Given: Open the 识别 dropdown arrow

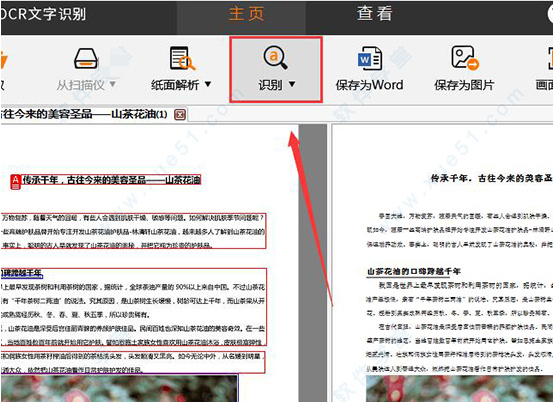Looking at the screenshot, I should [x=292, y=84].
